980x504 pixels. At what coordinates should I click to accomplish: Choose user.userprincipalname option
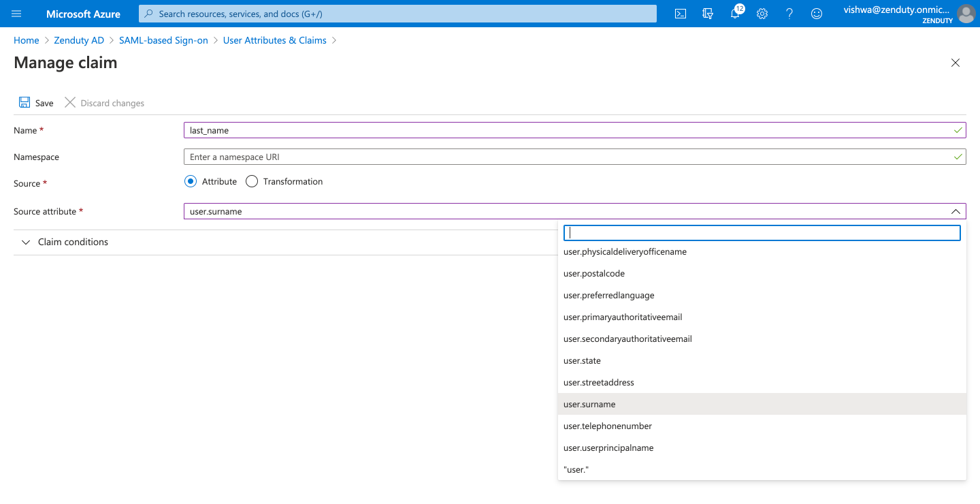(x=762, y=447)
